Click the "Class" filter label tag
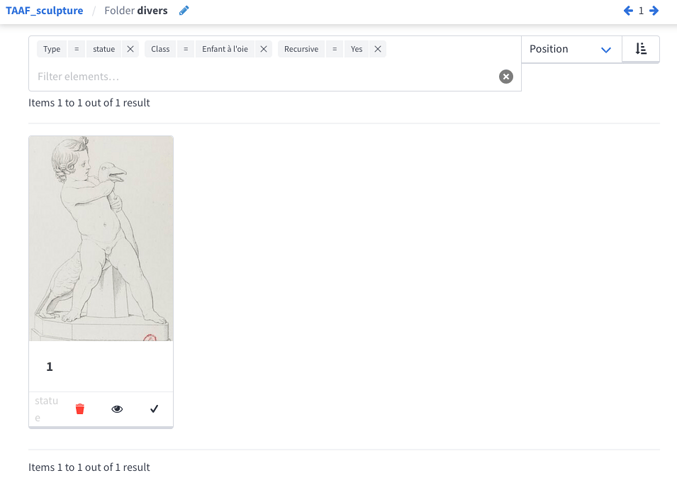The width and height of the screenshot is (677, 500). coord(160,49)
